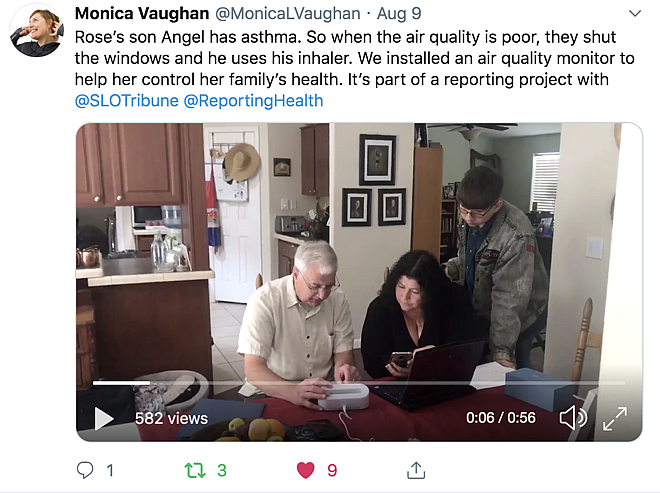Click the 582 views label
Image resolution: width=660 pixels, height=493 pixels.
click(x=171, y=418)
